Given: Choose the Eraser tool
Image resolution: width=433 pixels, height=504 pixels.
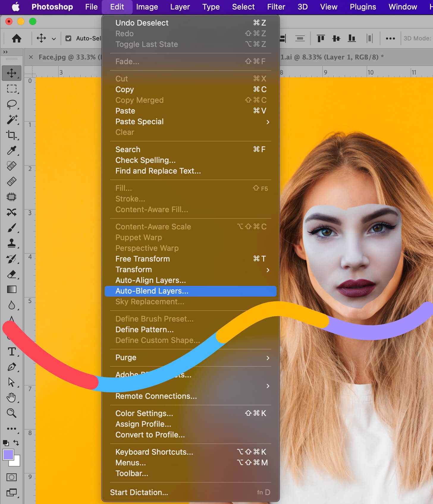Looking at the screenshot, I should 12,274.
